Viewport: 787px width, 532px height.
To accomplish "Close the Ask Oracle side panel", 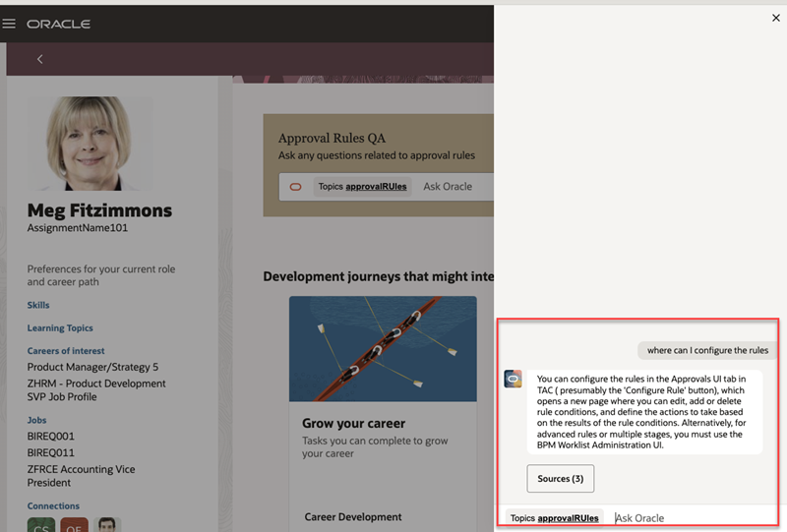I will click(775, 18).
